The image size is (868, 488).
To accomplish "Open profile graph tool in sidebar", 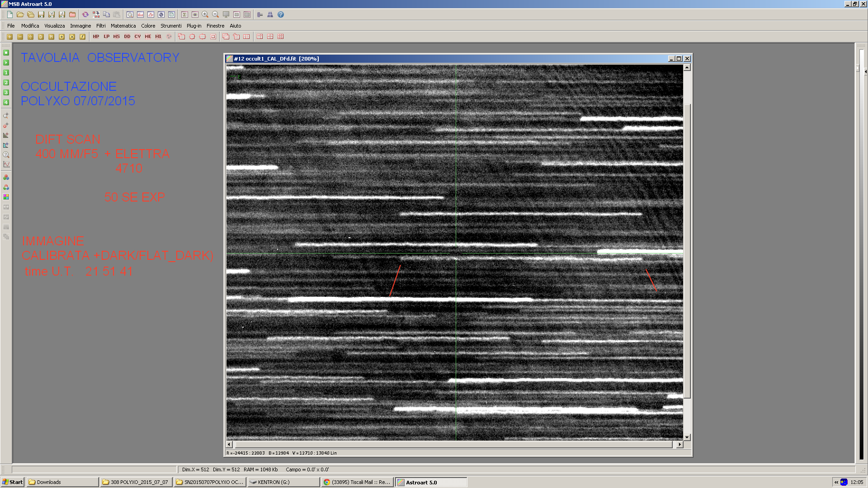I will pos(6,164).
